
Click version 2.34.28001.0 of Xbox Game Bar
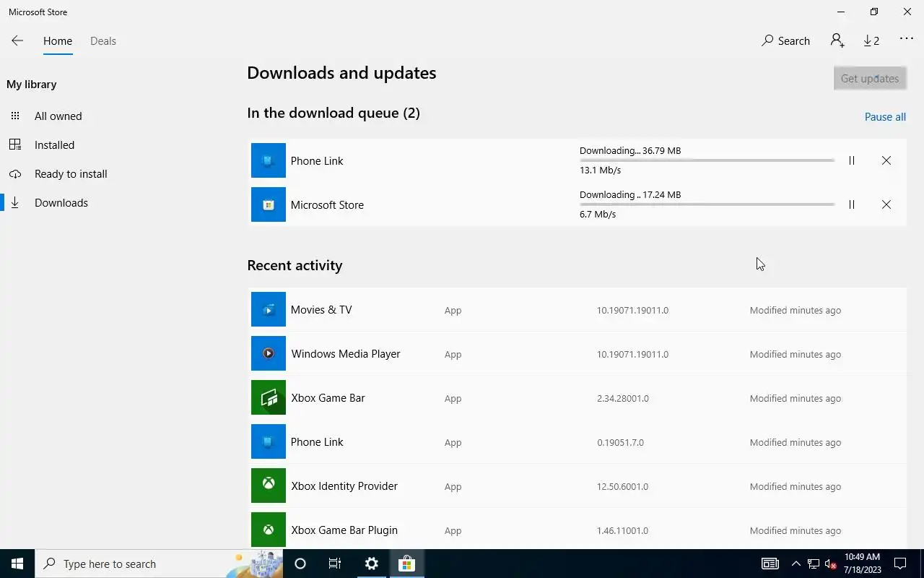click(x=622, y=398)
